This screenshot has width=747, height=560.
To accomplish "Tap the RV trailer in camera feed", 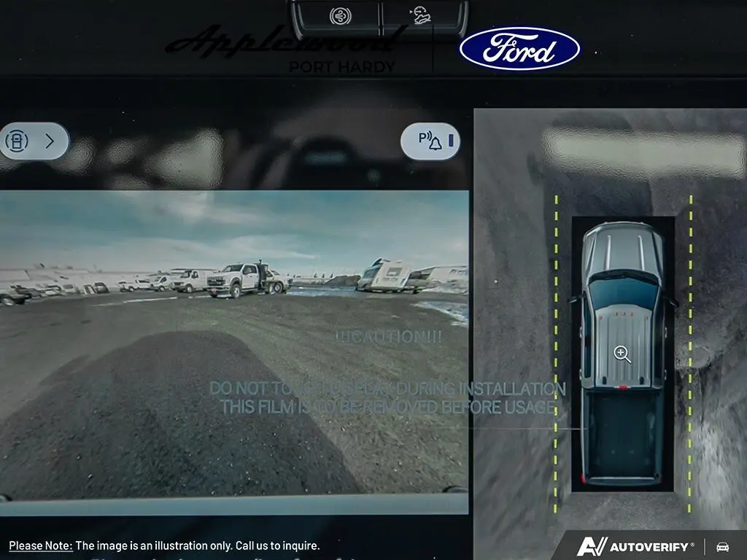I will (x=385, y=276).
